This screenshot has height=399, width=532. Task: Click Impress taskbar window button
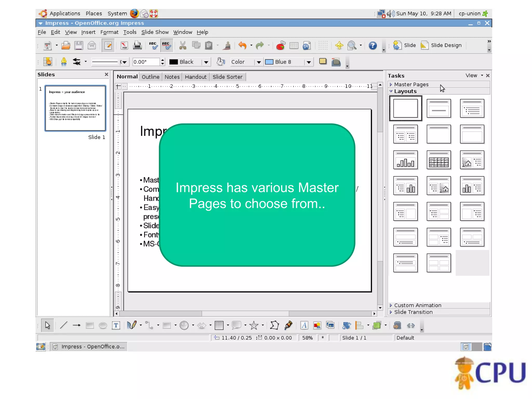[89, 347]
